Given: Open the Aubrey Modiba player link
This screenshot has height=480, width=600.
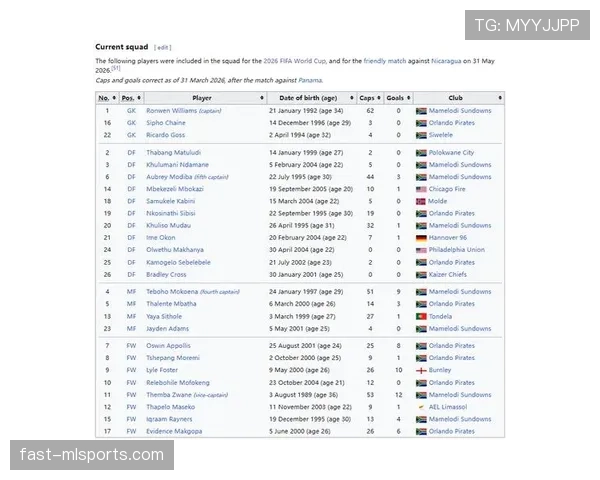Looking at the screenshot, I should point(169,177).
